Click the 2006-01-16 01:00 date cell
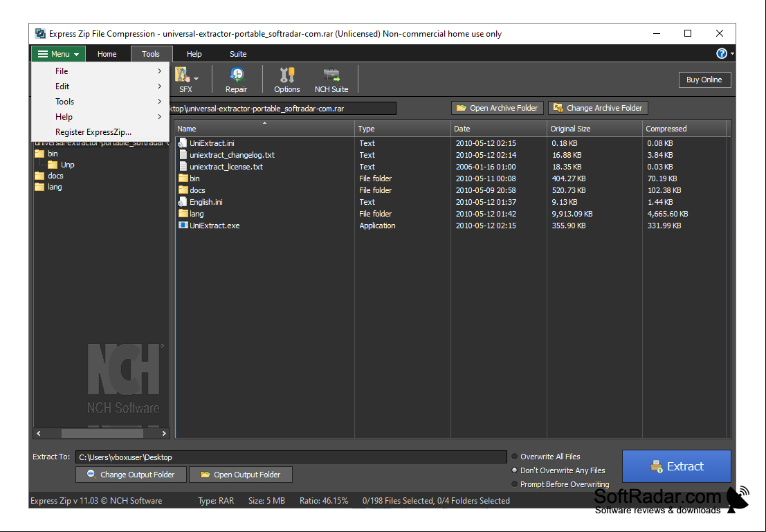This screenshot has width=766, height=532. 486,167
